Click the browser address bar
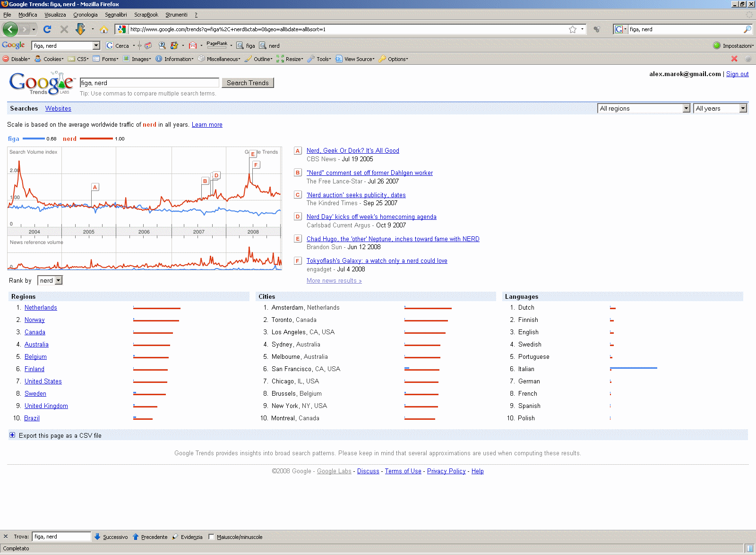Image resolution: width=756 pixels, height=555 pixels. 347,29
